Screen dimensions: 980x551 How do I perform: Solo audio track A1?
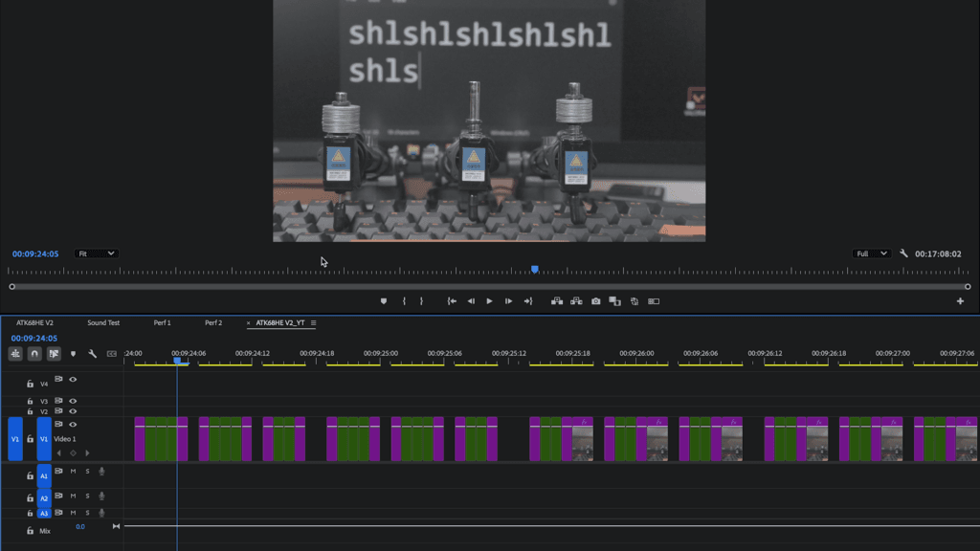(x=87, y=471)
